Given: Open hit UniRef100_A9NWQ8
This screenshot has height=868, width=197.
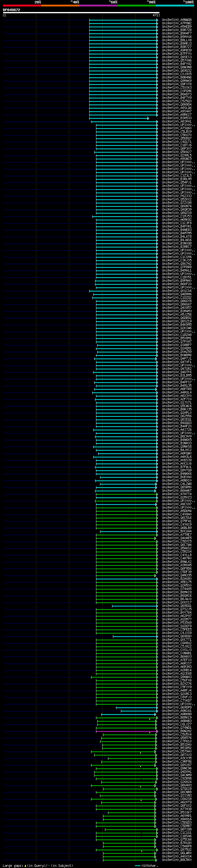Looking at the screenshot, I should pos(177,20).
